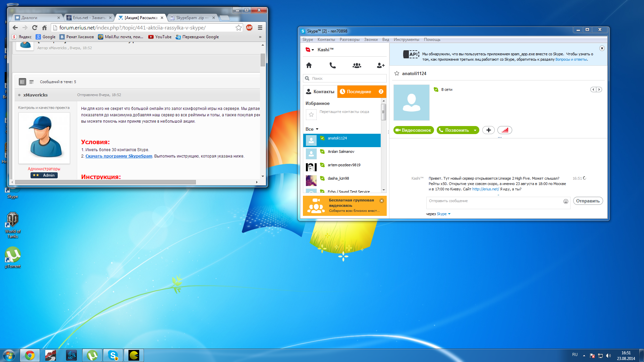The width and height of the screenshot is (644, 362).
Task: Expand the Все contacts filter dropdown
Action: (317, 129)
